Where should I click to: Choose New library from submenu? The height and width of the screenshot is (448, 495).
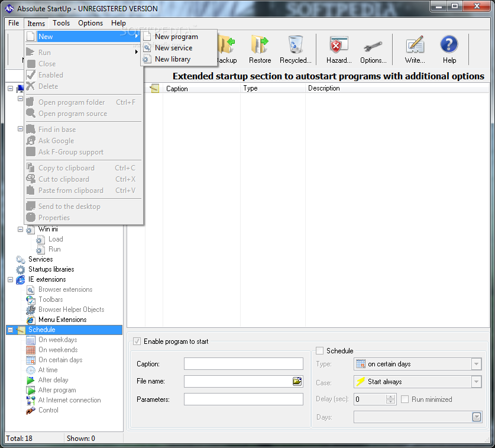(179, 59)
